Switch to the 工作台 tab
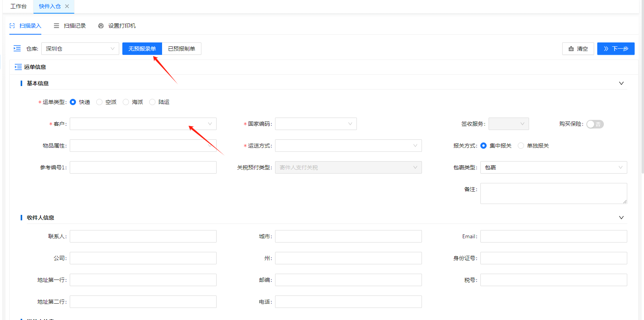This screenshot has width=644, height=320. pyautogui.click(x=18, y=6)
